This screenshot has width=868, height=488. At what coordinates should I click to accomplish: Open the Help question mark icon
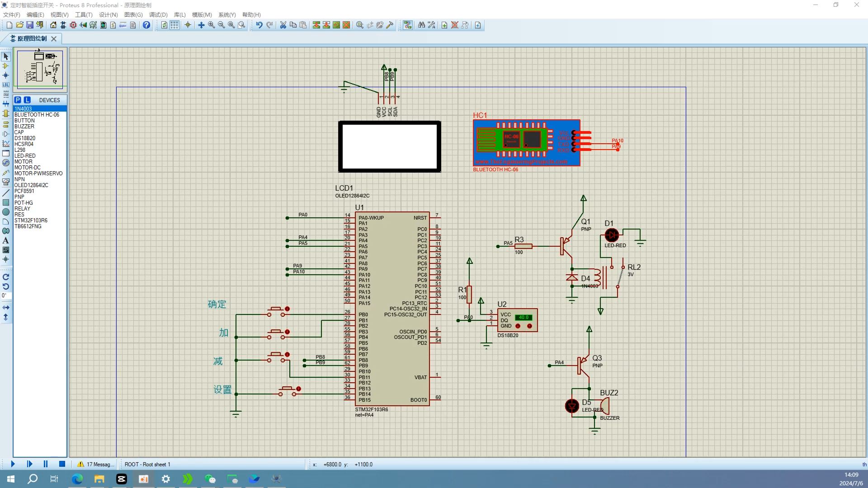pyautogui.click(x=146, y=25)
